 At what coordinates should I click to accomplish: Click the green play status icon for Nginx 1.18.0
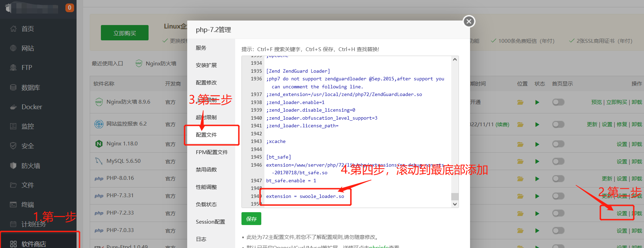point(537,144)
